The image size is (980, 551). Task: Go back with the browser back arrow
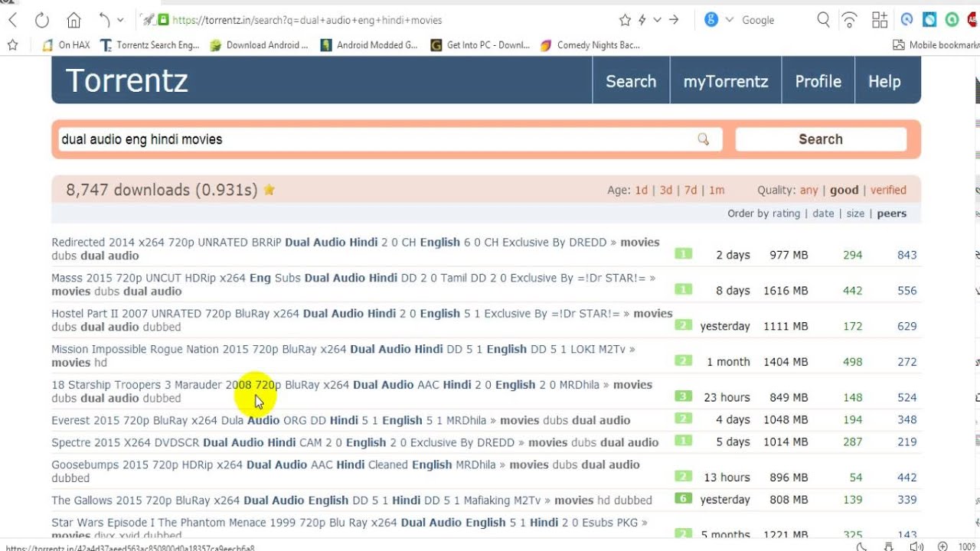click(x=12, y=20)
